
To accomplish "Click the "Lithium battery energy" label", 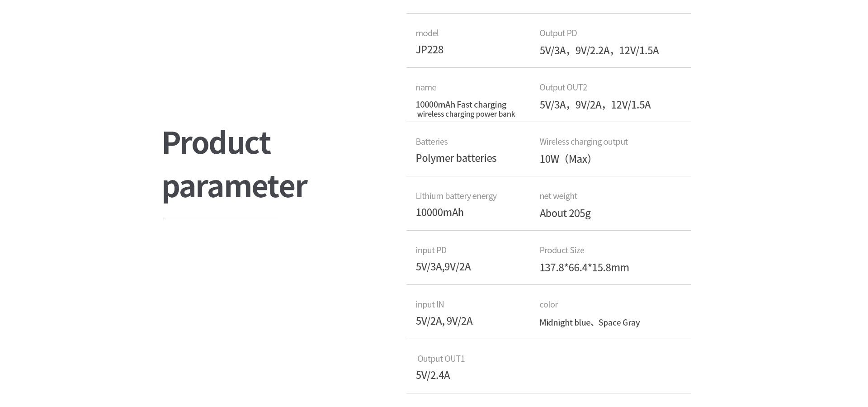I will (x=456, y=196).
